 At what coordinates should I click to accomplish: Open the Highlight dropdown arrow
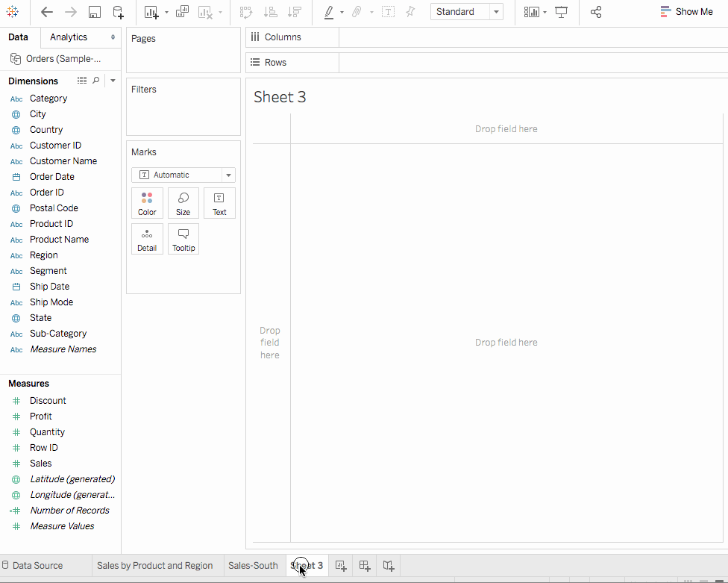[x=342, y=13]
